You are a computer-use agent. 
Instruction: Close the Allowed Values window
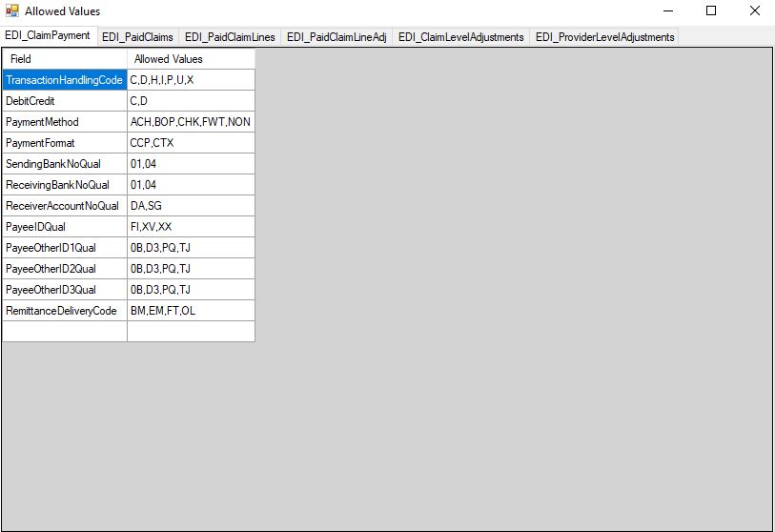(754, 10)
